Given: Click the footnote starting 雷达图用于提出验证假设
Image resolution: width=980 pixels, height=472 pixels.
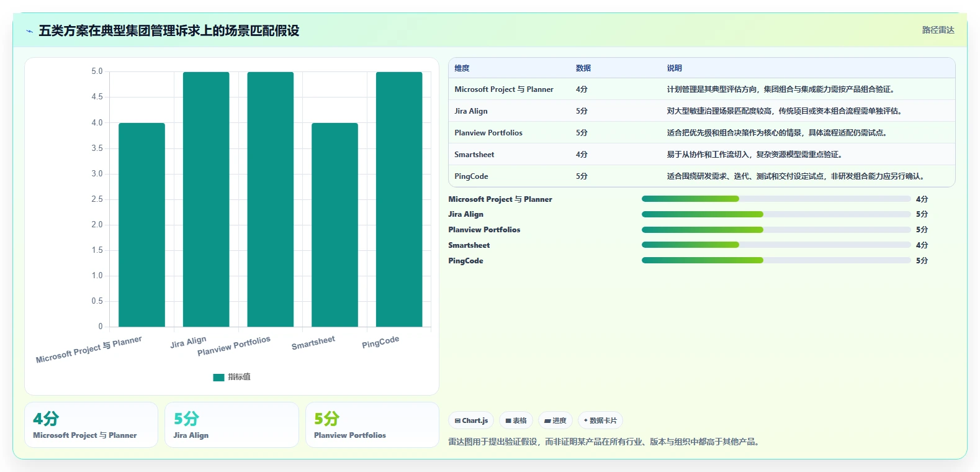Looking at the screenshot, I should tap(605, 442).
